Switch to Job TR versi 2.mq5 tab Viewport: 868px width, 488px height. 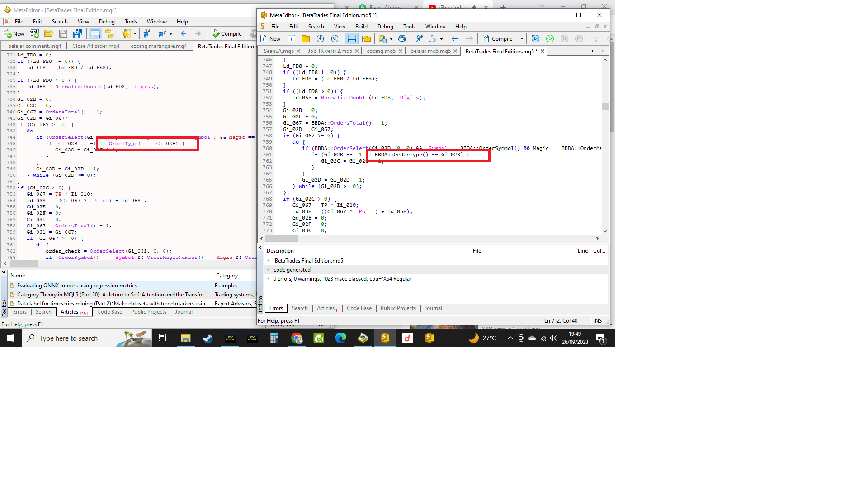pos(330,51)
